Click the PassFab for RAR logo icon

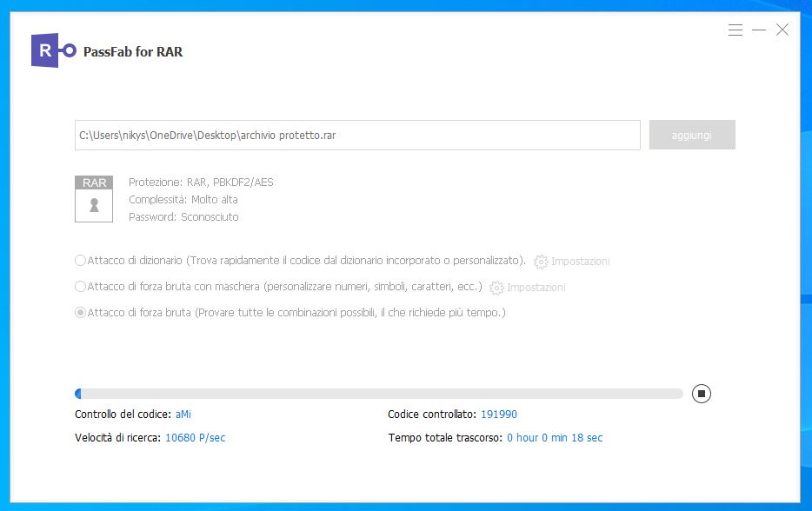(53, 50)
